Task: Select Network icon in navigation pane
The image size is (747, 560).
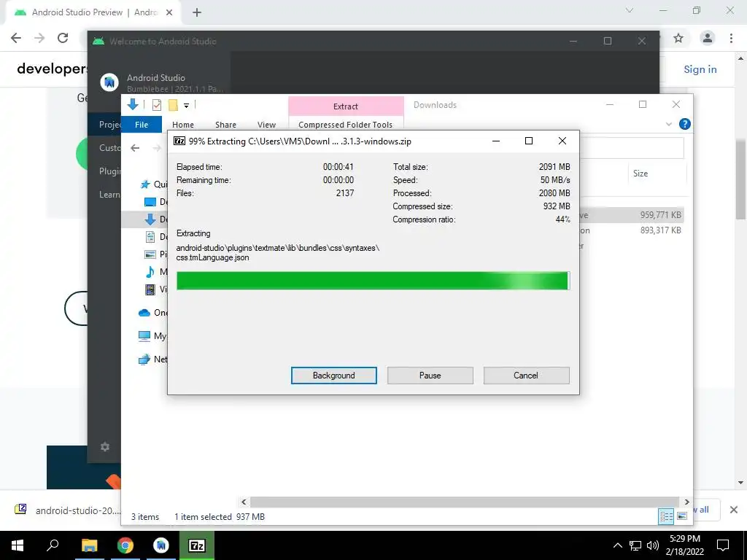Action: 144,359
